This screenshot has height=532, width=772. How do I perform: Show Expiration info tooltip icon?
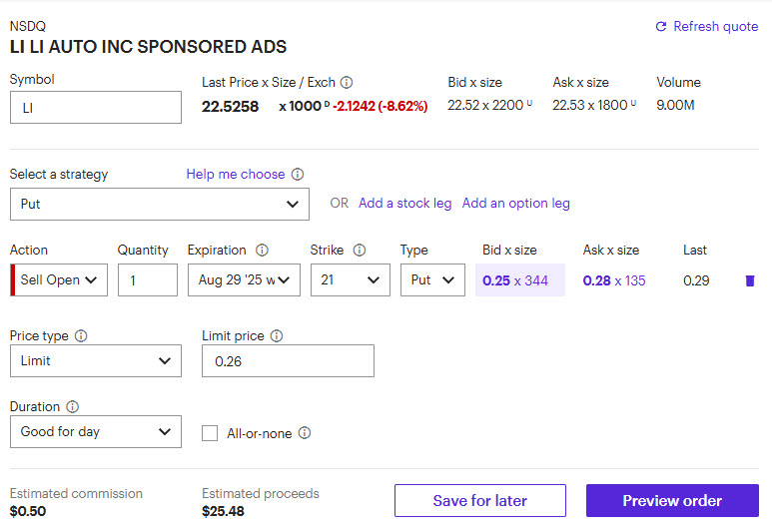(262, 251)
